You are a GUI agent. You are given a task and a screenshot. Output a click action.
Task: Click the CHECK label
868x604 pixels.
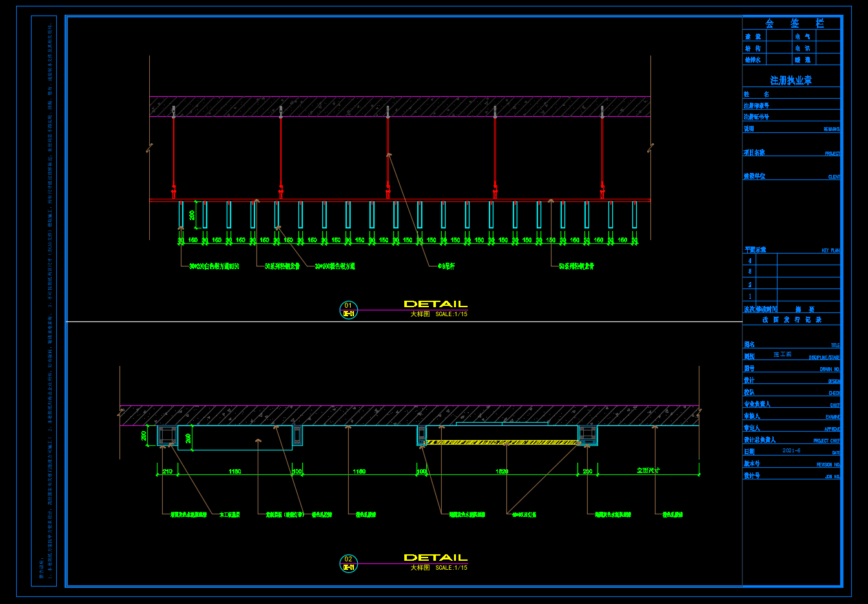834,394
